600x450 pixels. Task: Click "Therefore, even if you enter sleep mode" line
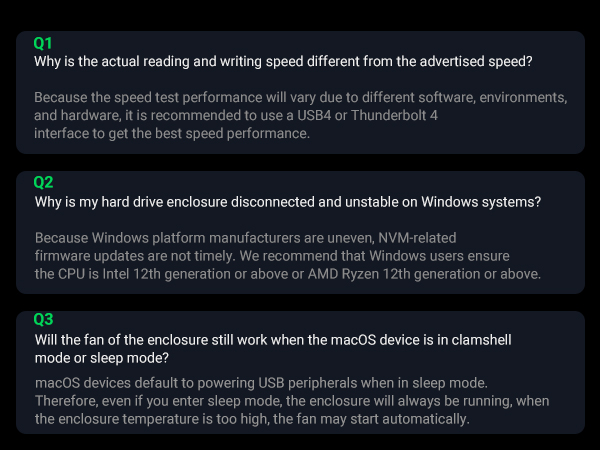pos(165,402)
